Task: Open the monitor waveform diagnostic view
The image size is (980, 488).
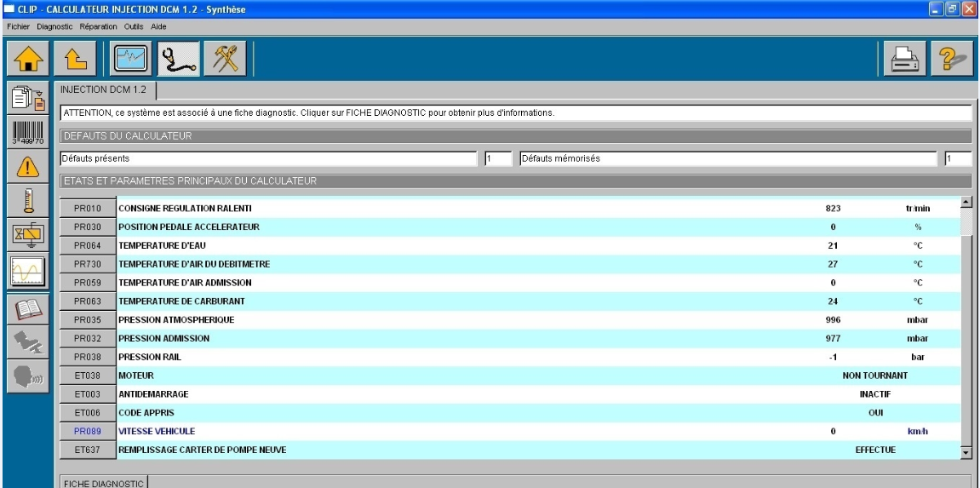Action: [130, 59]
